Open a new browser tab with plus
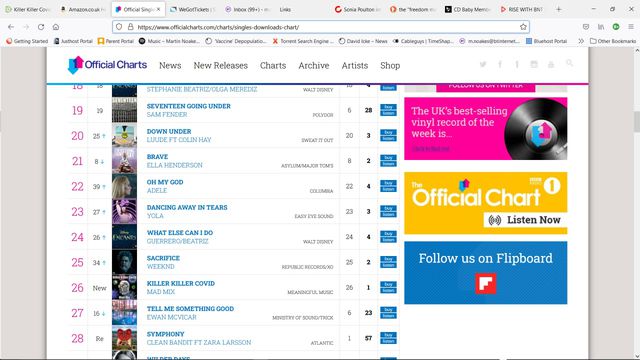The width and height of the screenshot is (640, 360). pyautogui.click(x=559, y=9)
